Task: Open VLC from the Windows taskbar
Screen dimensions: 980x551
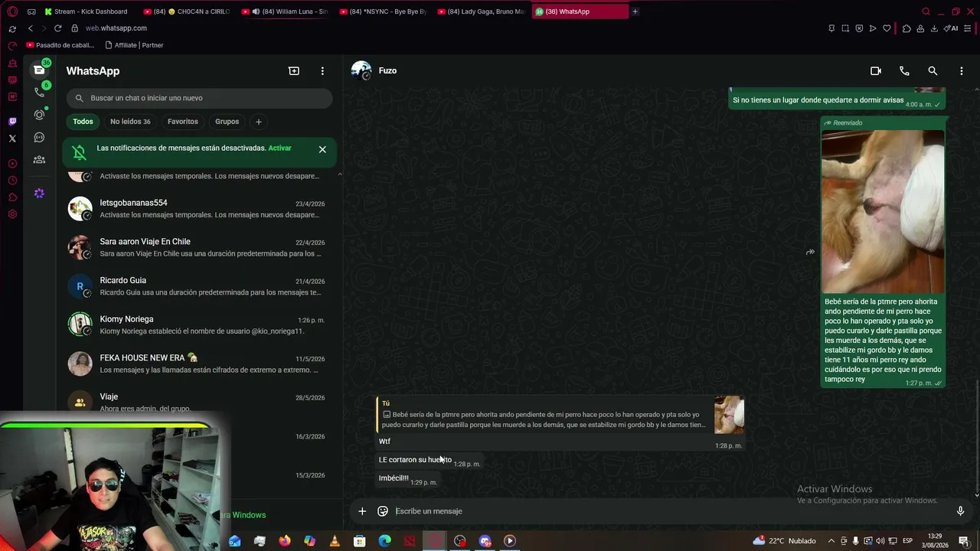Action: click(335, 541)
